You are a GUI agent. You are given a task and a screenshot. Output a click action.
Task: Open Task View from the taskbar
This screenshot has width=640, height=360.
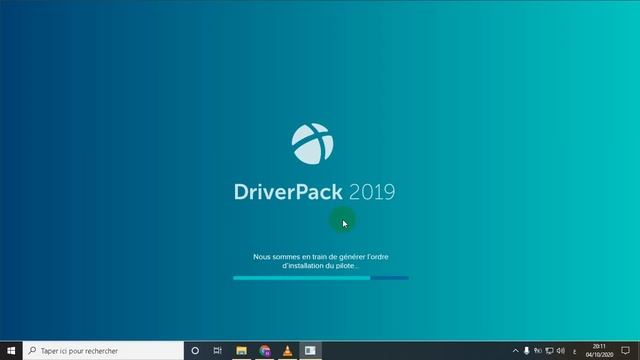pos(218,351)
